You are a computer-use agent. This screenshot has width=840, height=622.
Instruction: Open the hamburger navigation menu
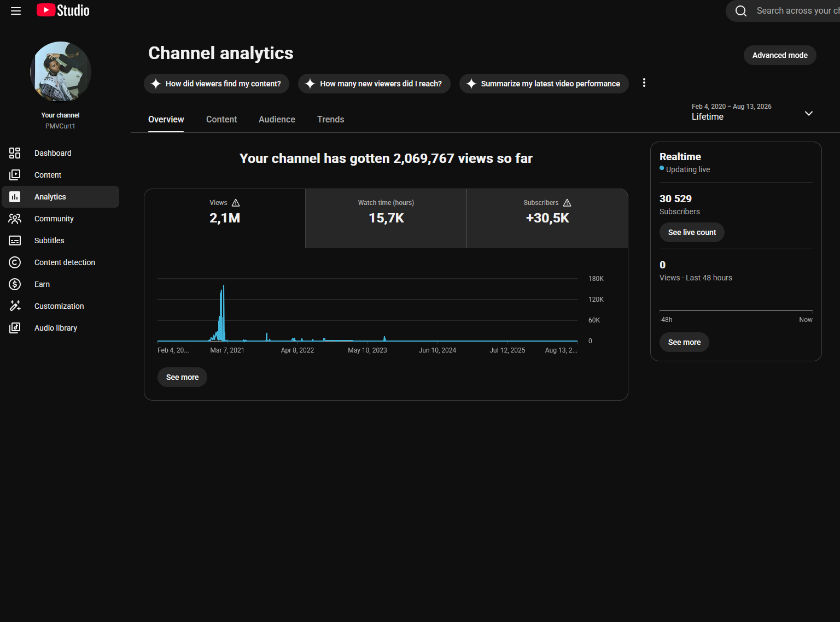click(x=16, y=11)
